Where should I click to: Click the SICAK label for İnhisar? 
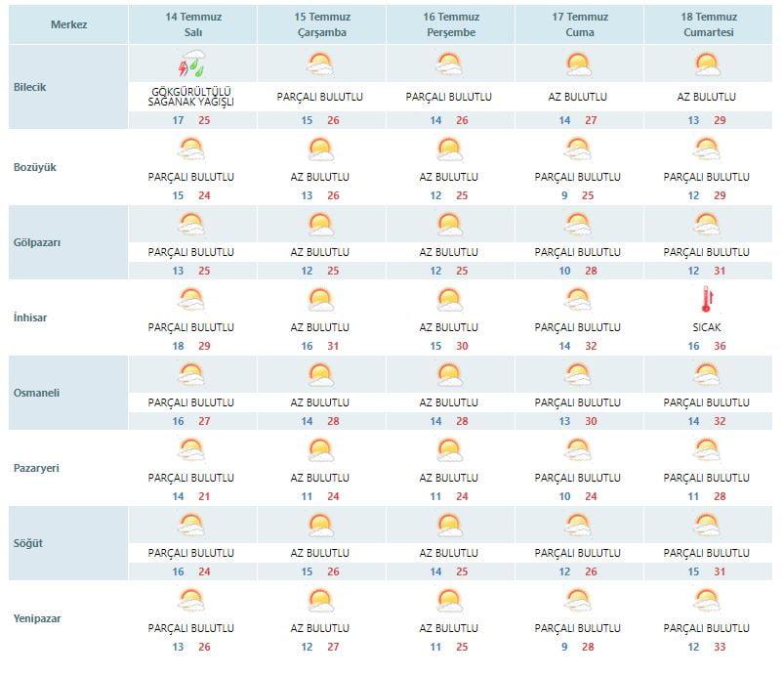[707, 327]
